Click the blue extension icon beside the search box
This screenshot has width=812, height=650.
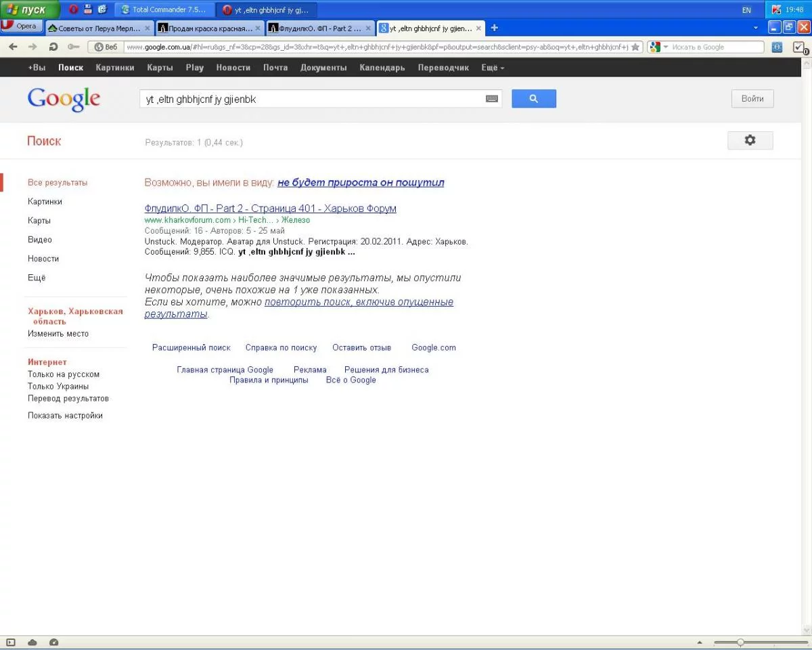click(777, 47)
